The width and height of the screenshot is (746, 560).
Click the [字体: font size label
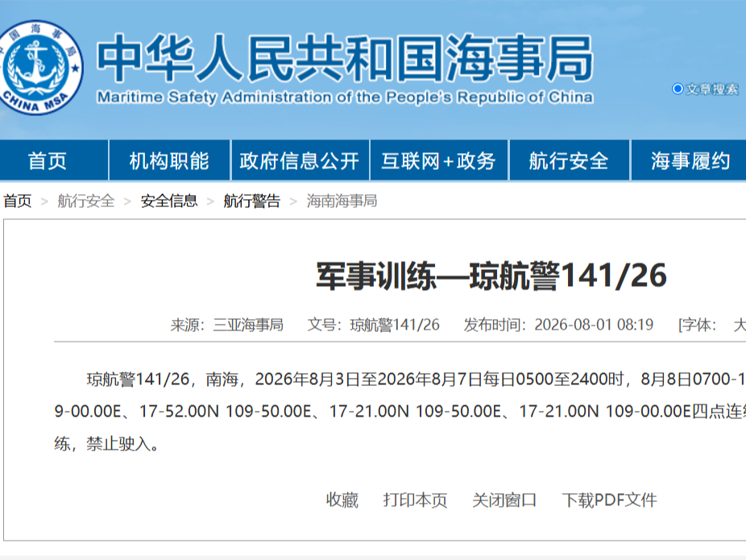click(697, 325)
